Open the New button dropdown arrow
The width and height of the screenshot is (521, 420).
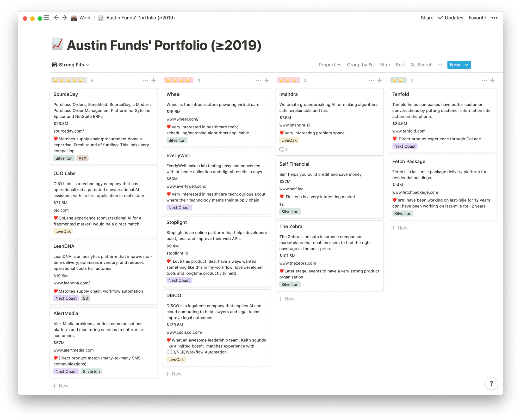click(x=467, y=65)
